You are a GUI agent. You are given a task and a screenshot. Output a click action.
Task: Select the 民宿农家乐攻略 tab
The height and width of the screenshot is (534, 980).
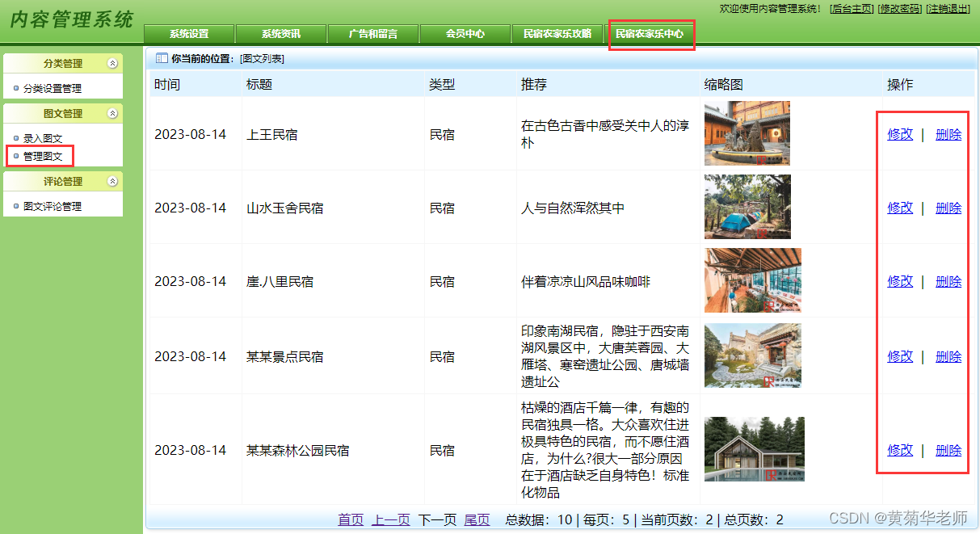557,35
